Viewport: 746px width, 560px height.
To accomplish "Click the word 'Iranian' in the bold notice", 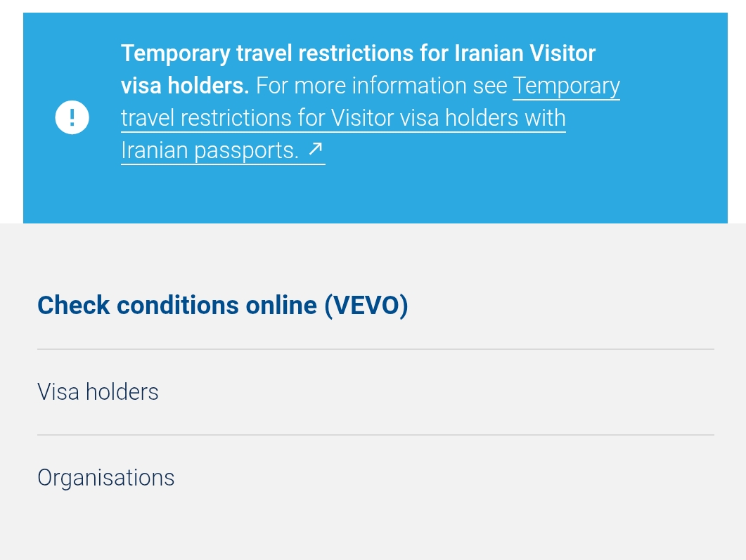I will 489,53.
